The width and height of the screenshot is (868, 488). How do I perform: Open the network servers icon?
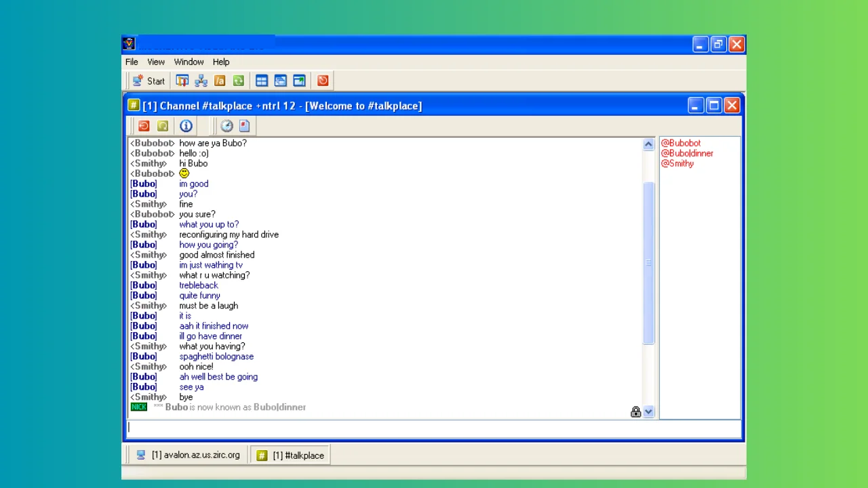coord(201,81)
